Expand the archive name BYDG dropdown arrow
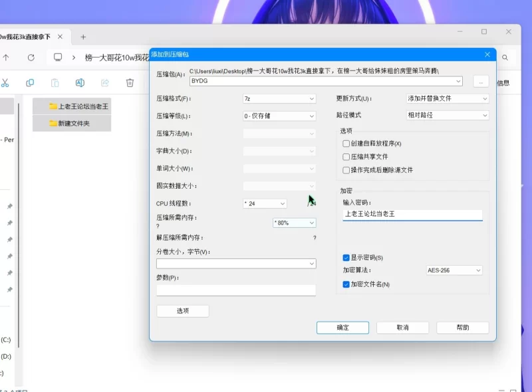Screen dimensions: 532x392 pos(458,81)
